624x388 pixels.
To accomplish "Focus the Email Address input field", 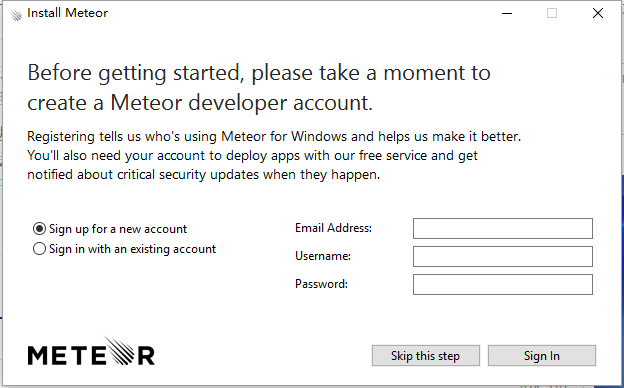I will point(503,228).
